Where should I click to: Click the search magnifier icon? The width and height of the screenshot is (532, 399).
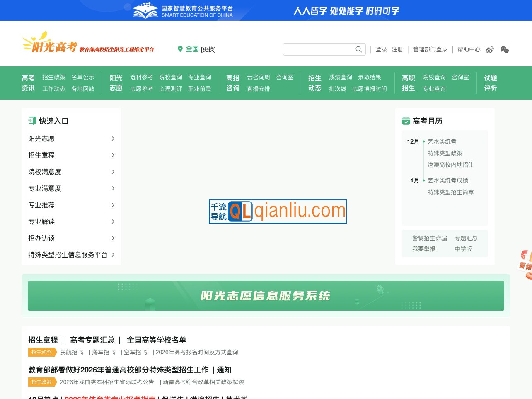coord(358,49)
